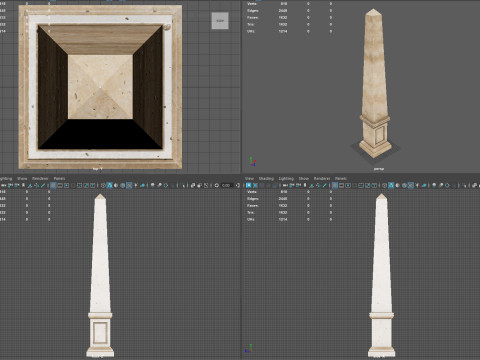Enable Smooth Shade All in bottom-left viewport
The image size is (480, 360).
point(109,185)
